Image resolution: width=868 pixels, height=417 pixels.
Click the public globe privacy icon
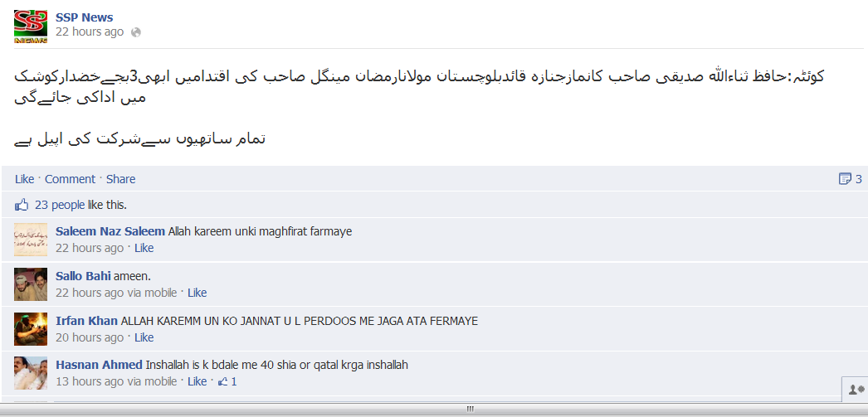click(x=135, y=32)
